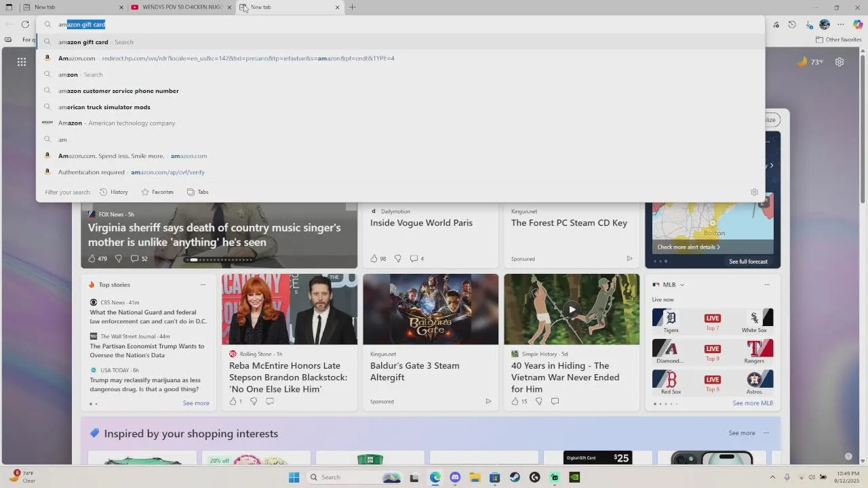Open shopping interests more options menu
The image size is (868, 488).
[x=766, y=433]
